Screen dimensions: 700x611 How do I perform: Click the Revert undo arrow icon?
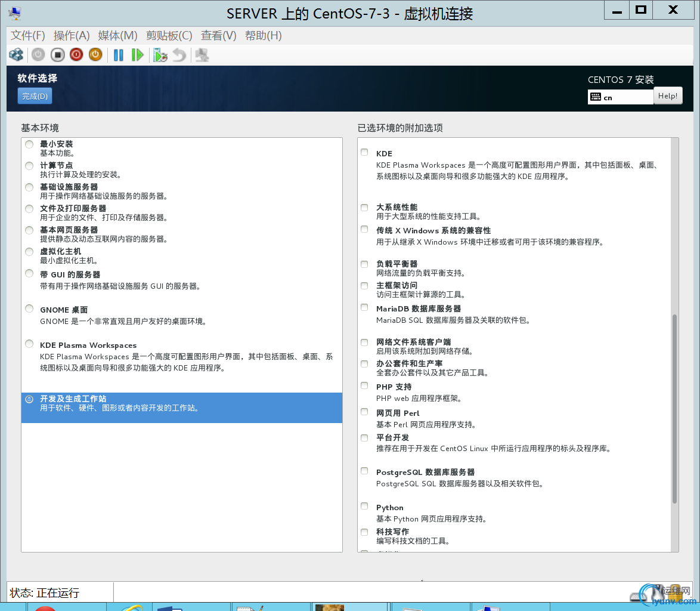[x=179, y=55]
